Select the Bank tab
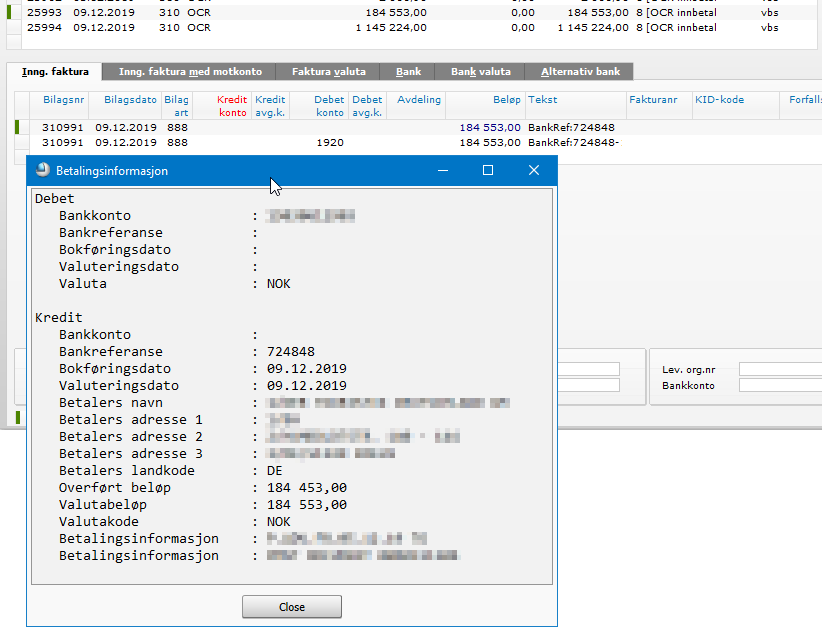This screenshot has width=822, height=633. click(408, 72)
